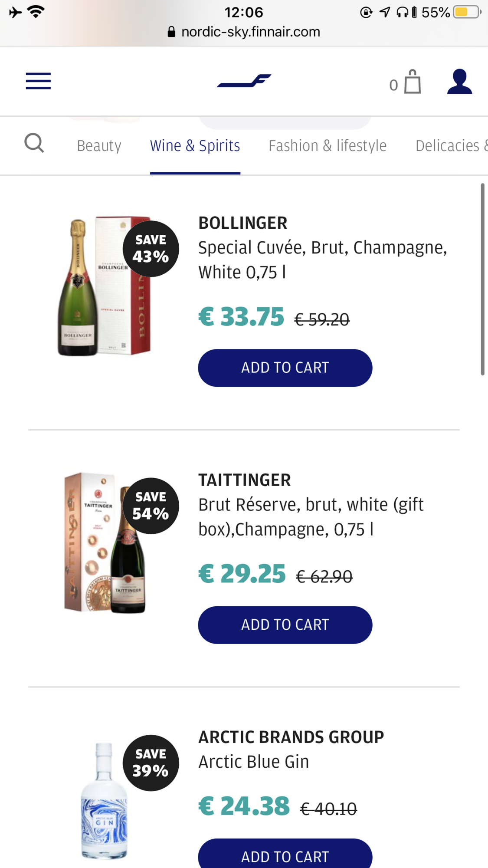The height and width of the screenshot is (868, 488).
Task: Tap the address bar lock icon
Action: coord(171,32)
